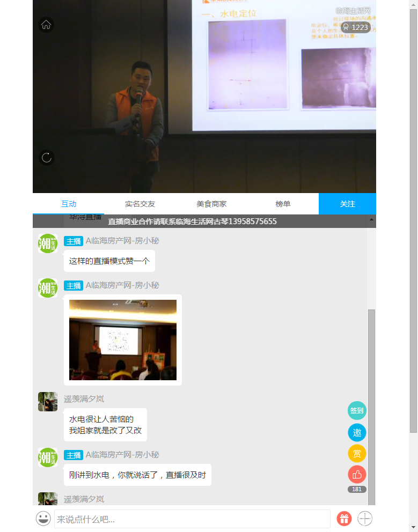Click the chat input 来说点什么吧
The height and width of the screenshot is (532, 418).
[x=192, y=519]
